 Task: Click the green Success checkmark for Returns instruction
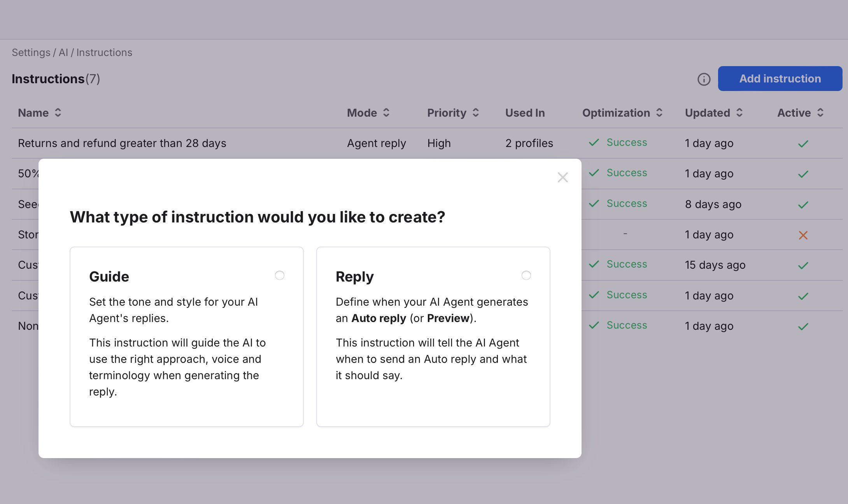(594, 143)
